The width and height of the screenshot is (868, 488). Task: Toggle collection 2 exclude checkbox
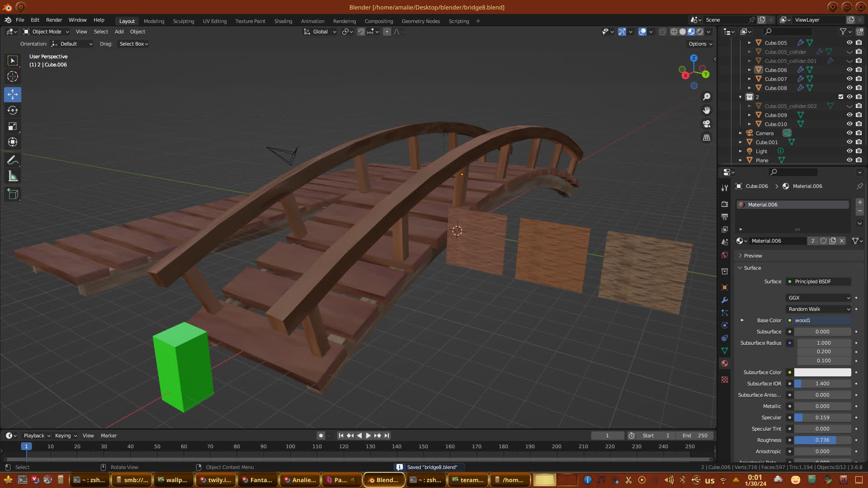click(x=841, y=97)
